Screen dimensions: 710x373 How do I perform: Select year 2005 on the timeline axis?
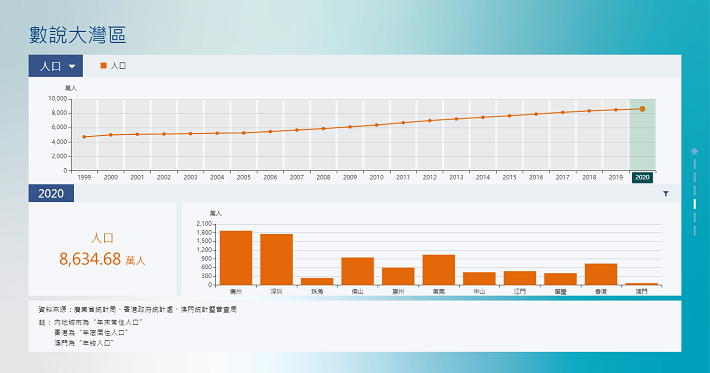pos(244,177)
